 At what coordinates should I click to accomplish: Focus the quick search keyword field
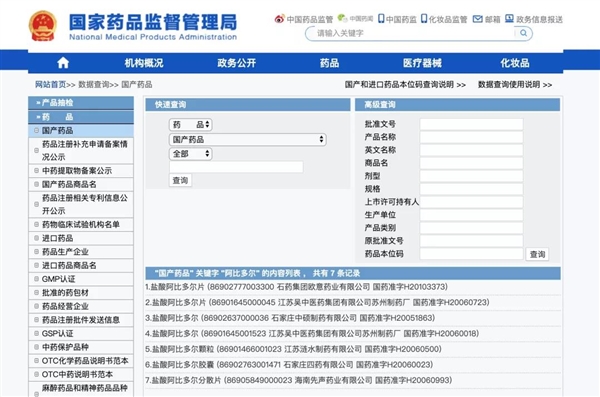[x=236, y=167]
